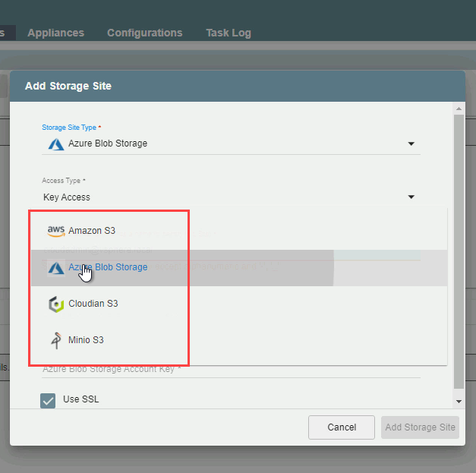Click the Minio flamingo icon in the list
476x473 pixels.
tap(55, 340)
